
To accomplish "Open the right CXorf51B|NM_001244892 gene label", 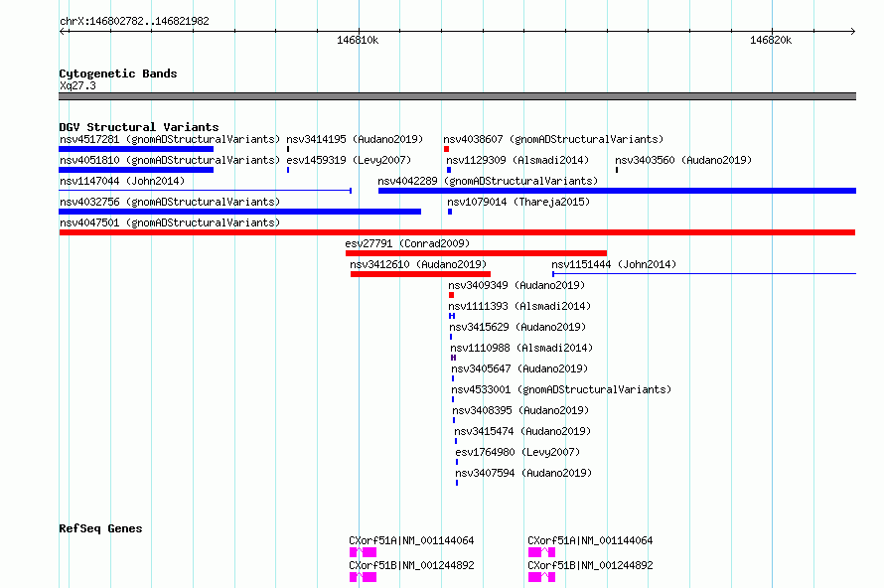I will [590, 565].
